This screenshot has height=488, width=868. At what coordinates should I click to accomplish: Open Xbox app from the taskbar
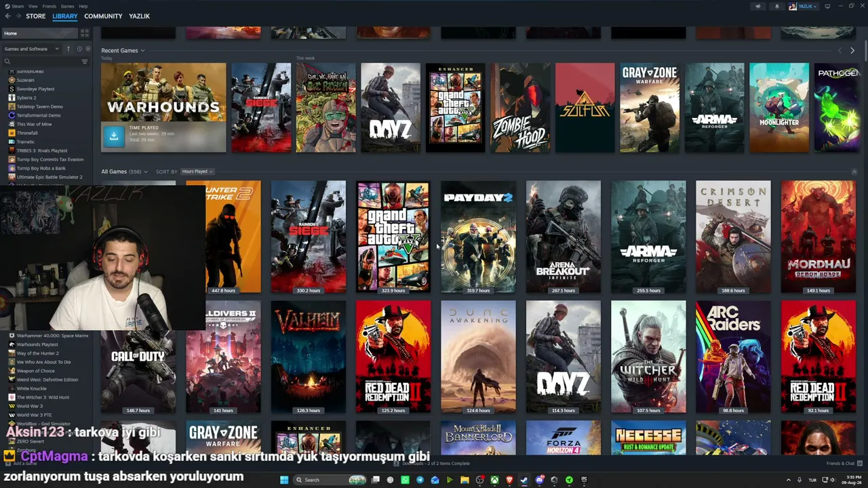(x=494, y=480)
